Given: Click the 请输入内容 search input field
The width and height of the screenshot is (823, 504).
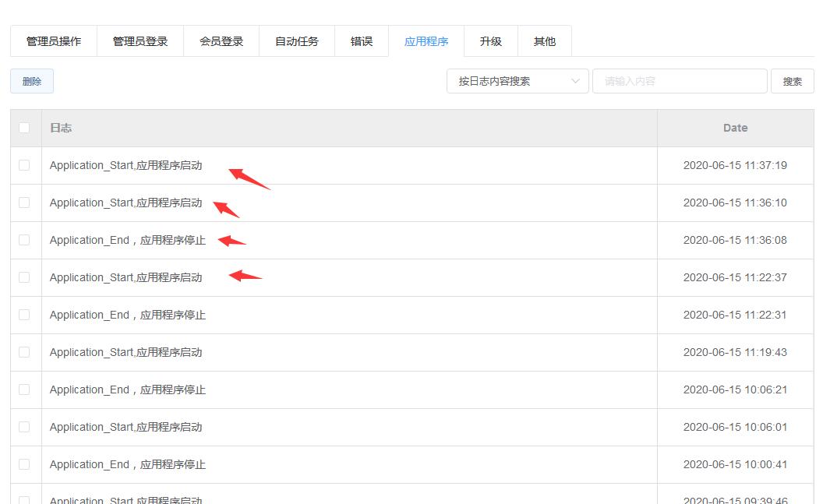Looking at the screenshot, I should click(x=678, y=80).
